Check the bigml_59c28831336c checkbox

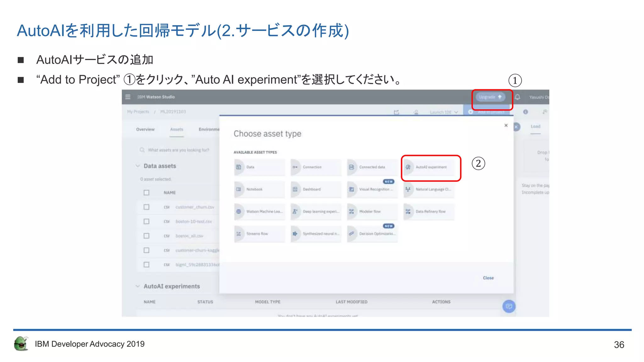point(146,265)
